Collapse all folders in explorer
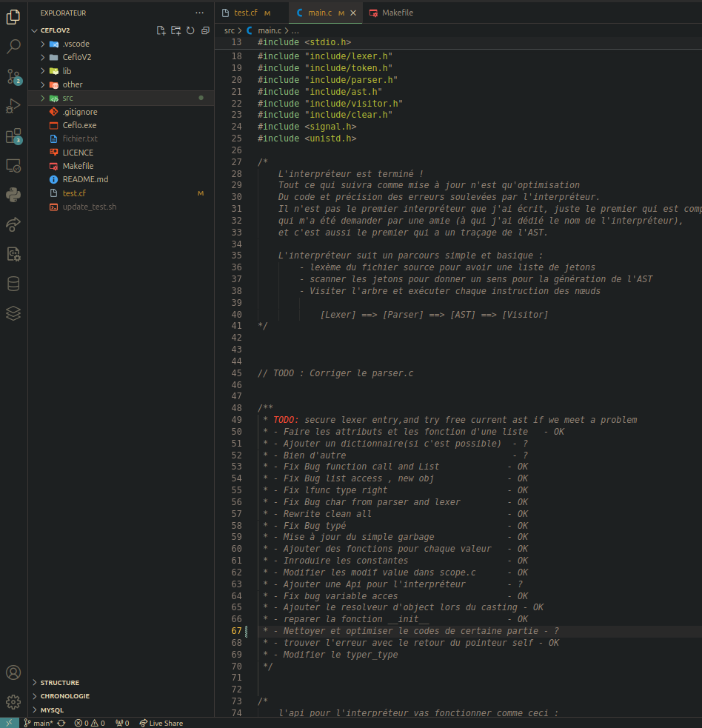The image size is (702, 728). tap(205, 30)
